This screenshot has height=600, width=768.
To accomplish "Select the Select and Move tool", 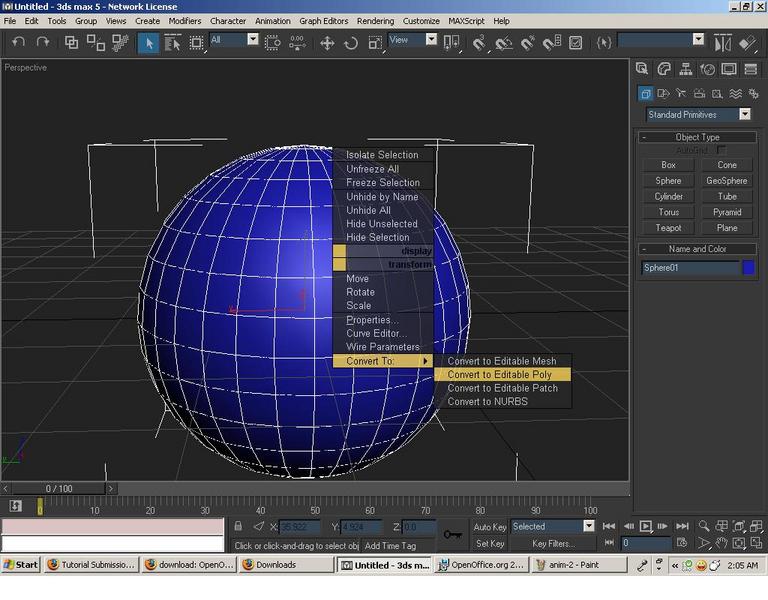I will [x=327, y=43].
